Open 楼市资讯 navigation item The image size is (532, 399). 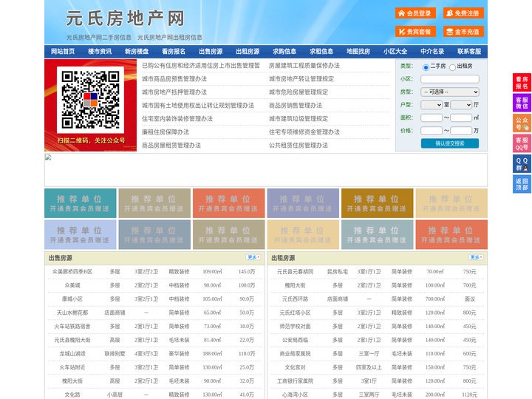[x=100, y=52]
